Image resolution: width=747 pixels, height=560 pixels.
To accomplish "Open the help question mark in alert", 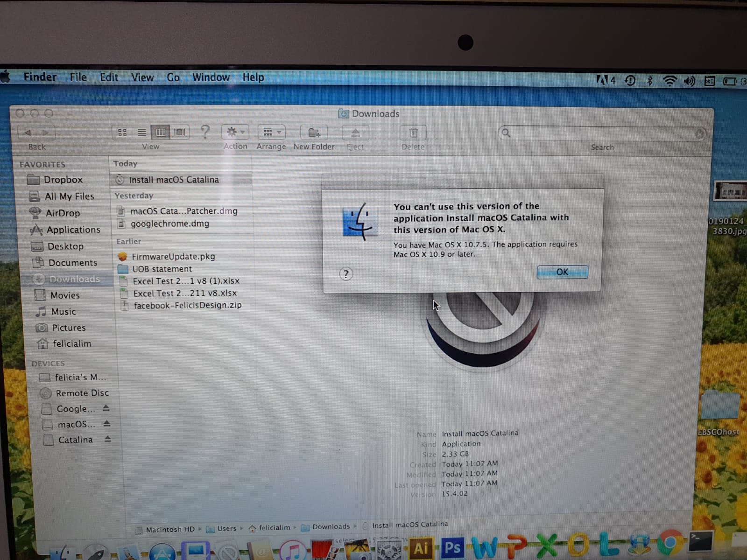I will [x=346, y=274].
